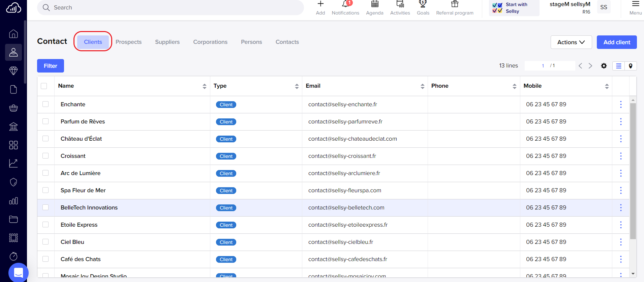644x282 pixels.
Task: Switch to the Persons tab
Action: pyautogui.click(x=251, y=42)
